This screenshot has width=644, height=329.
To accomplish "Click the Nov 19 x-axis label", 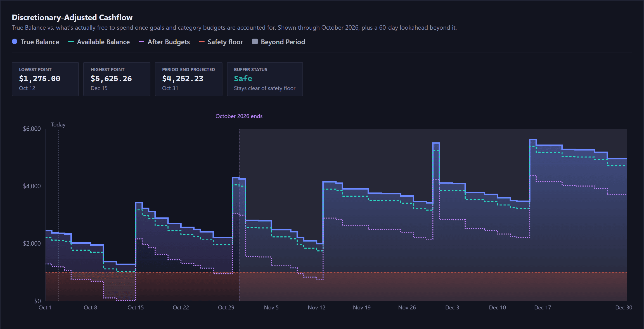I will pyautogui.click(x=362, y=307).
